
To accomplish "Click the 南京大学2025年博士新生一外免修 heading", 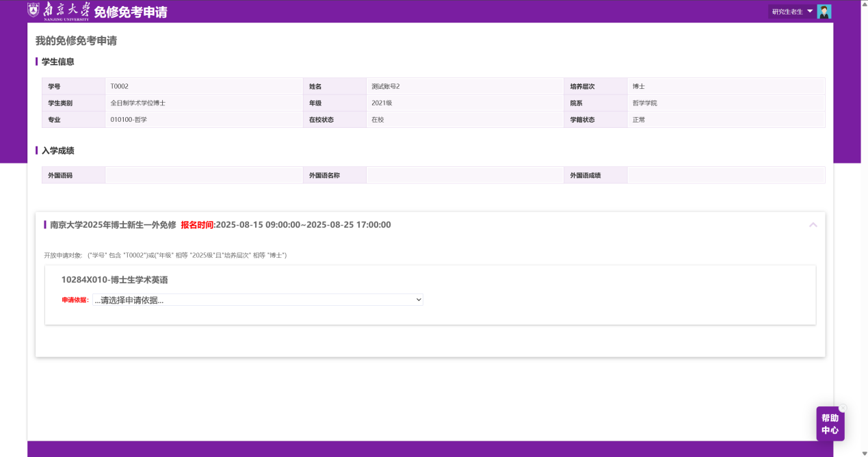I will pyautogui.click(x=113, y=225).
